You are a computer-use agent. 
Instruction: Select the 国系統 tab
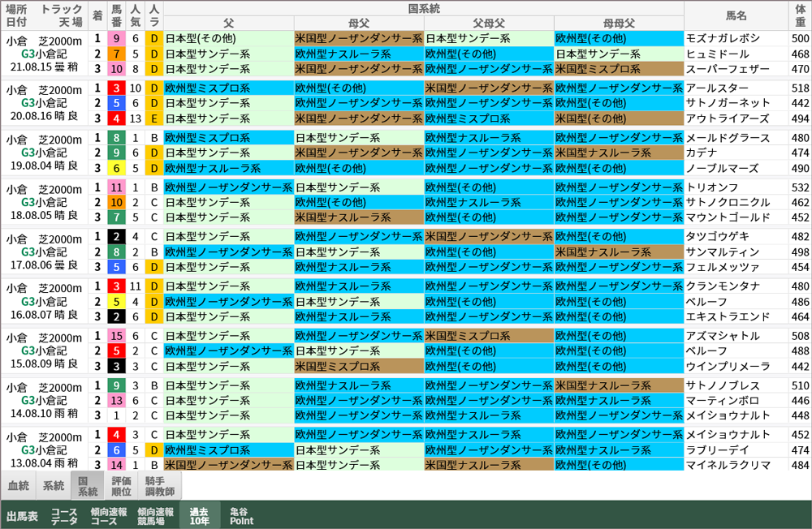point(88,485)
